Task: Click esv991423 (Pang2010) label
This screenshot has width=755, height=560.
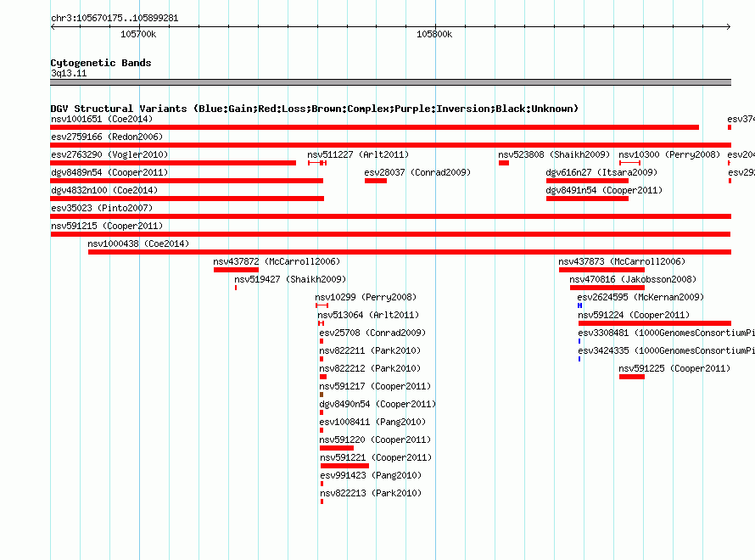Action: click(x=371, y=475)
